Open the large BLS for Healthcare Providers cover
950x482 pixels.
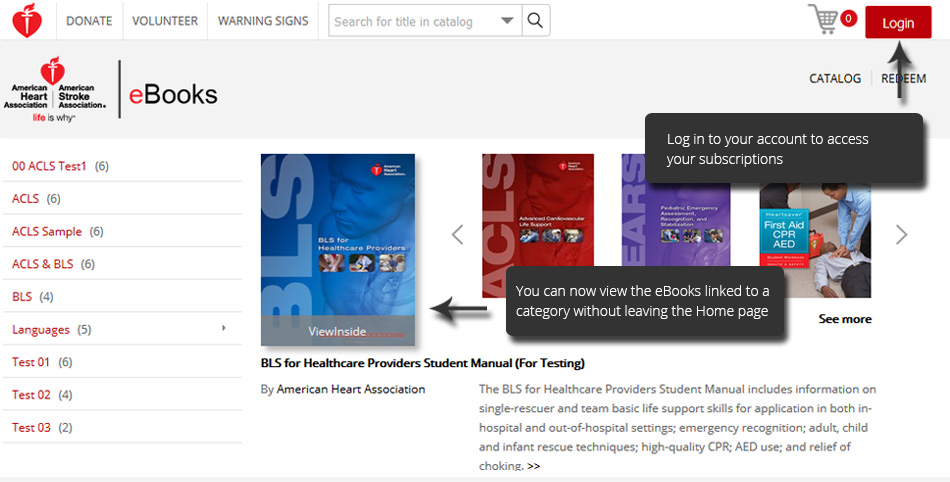click(338, 249)
